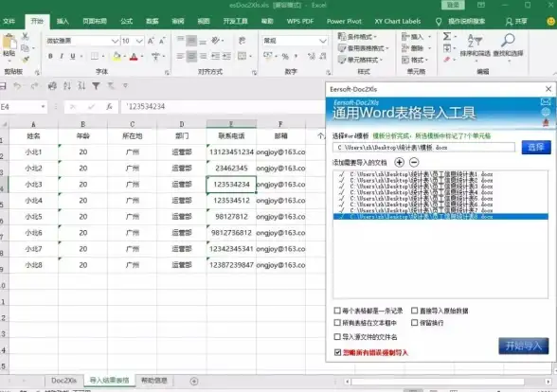Screen dimensions: 557x392
Task: Click the font color red swatch
Action: tap(134, 57)
